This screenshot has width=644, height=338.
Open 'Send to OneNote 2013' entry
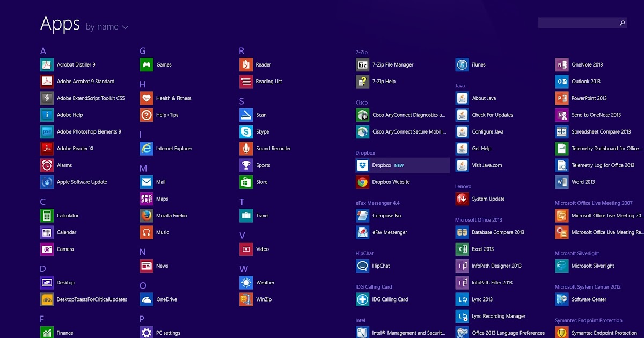[588, 115]
